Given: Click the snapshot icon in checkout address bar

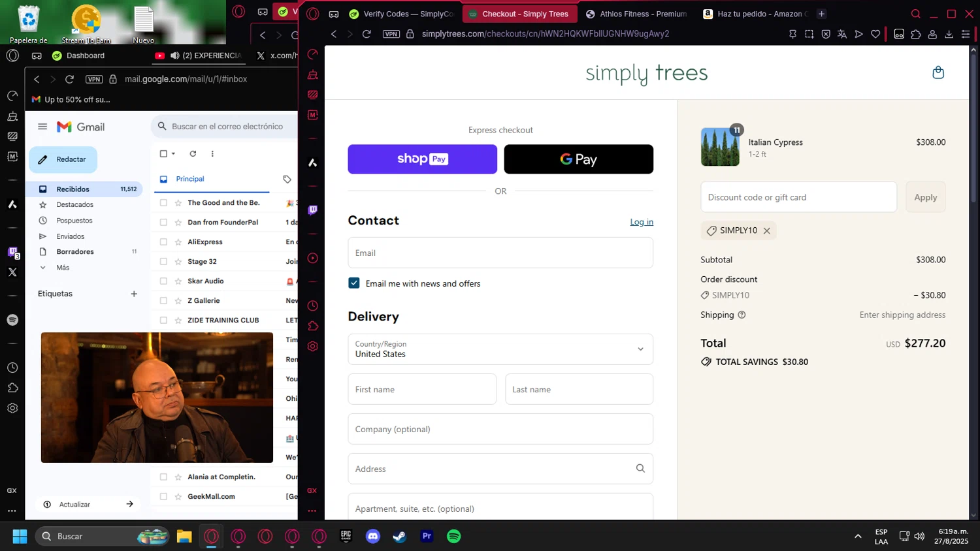Looking at the screenshot, I should pos(809,34).
